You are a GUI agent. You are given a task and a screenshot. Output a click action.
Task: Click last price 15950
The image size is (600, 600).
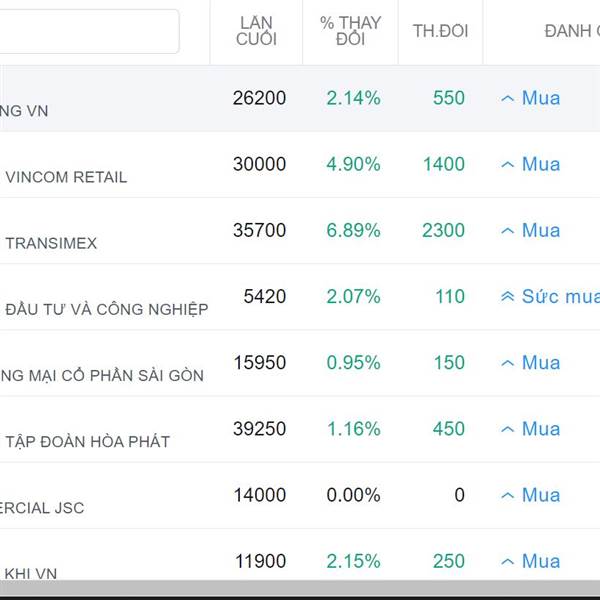click(260, 363)
